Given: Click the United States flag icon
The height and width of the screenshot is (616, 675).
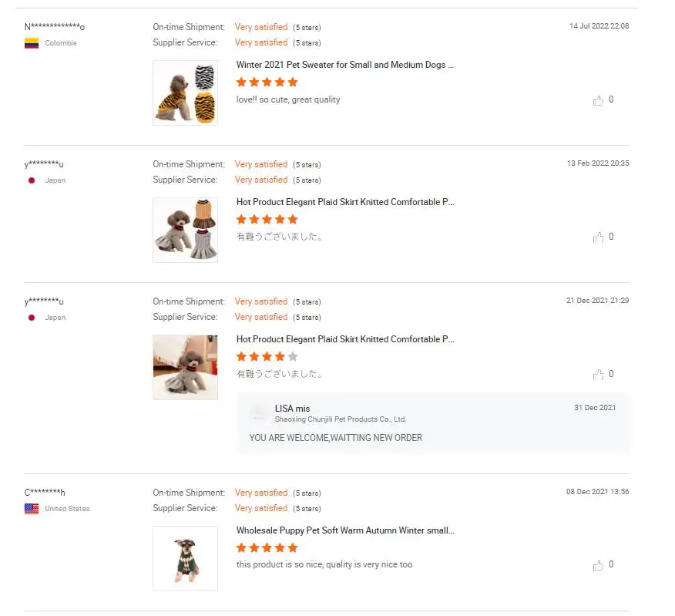Looking at the screenshot, I should pyautogui.click(x=32, y=509).
